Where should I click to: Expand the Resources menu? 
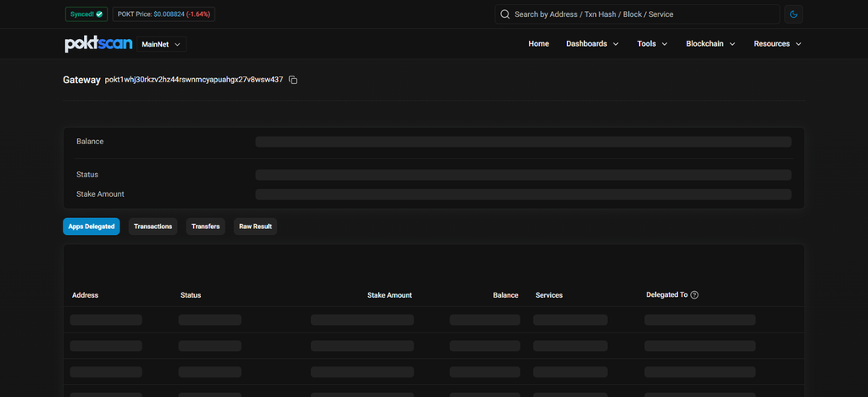[x=778, y=44]
